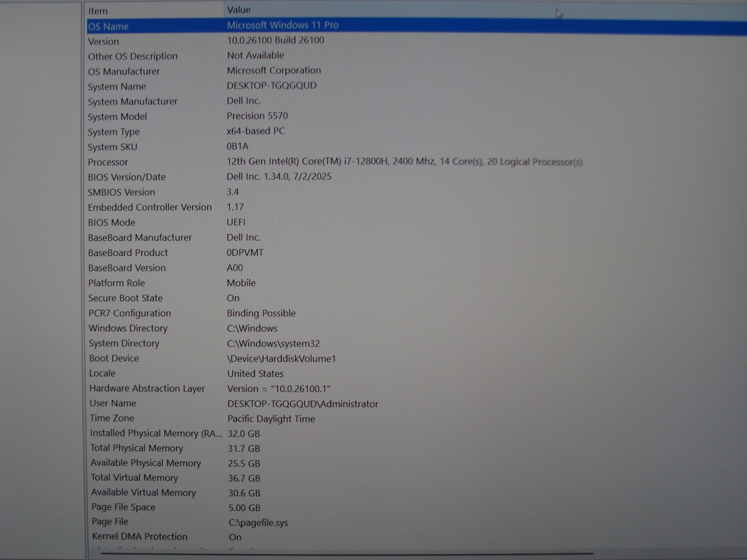The height and width of the screenshot is (560, 747).
Task: Select the Version row showing Build 26100
Action: [x=104, y=42]
